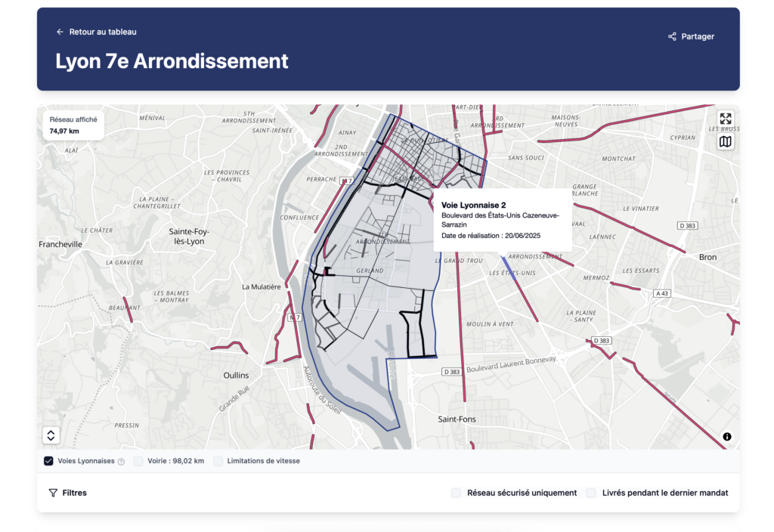Image resolution: width=774 pixels, height=532 pixels.
Task: Click the help icon beside Voies Lyonnaises
Action: click(x=121, y=462)
